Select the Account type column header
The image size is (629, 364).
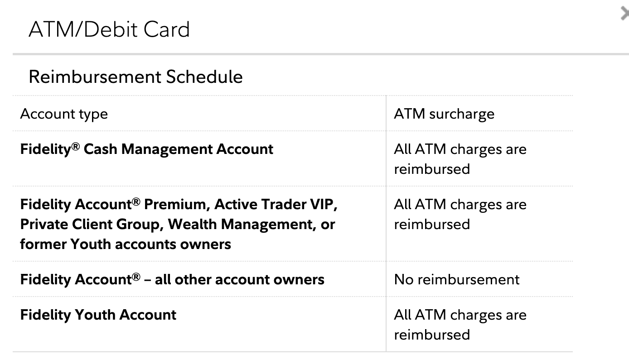point(64,114)
